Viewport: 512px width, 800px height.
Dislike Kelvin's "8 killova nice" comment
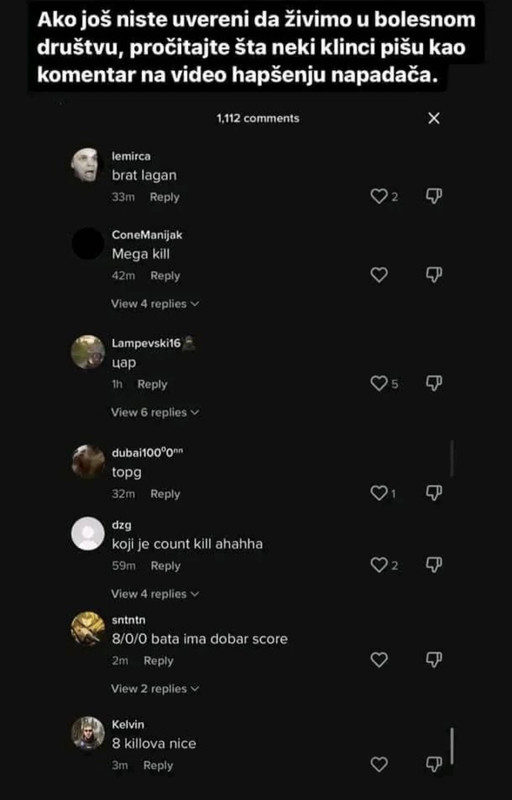point(433,764)
